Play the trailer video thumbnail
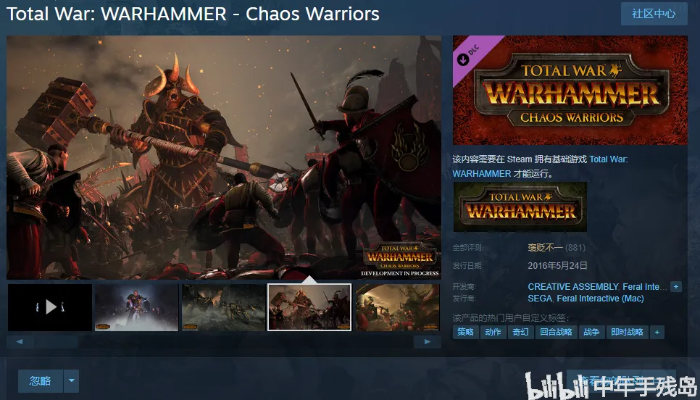The height and width of the screenshot is (400, 700). click(x=50, y=307)
